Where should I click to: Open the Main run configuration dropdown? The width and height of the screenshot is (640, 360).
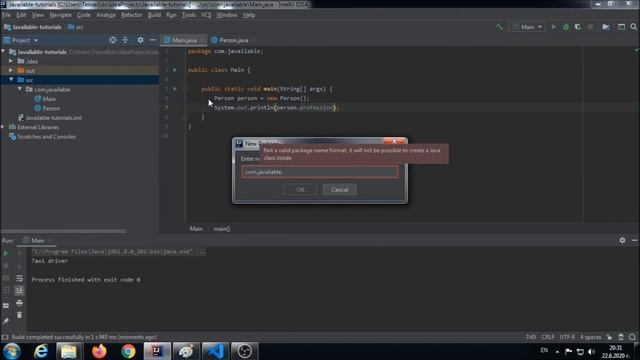pyautogui.click(x=527, y=27)
